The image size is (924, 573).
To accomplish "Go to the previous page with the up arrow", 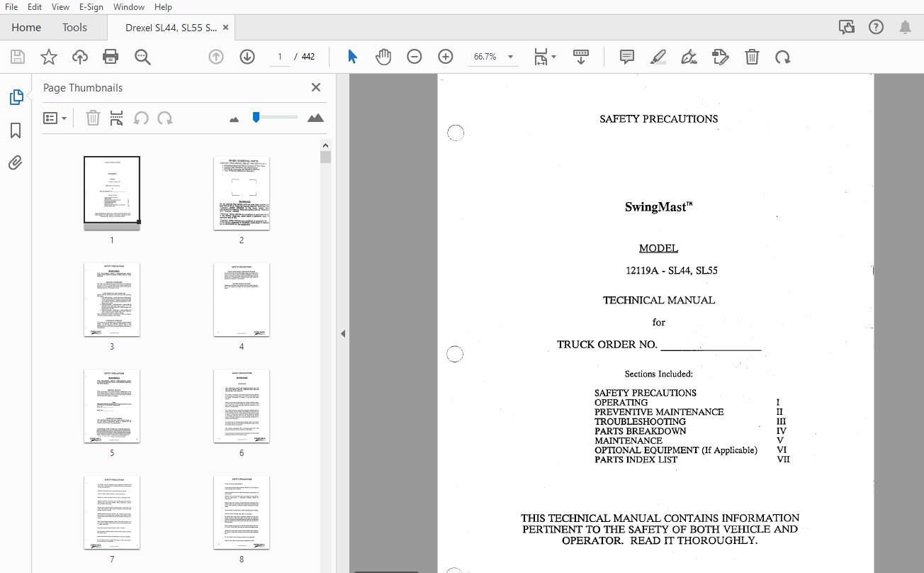I will [216, 57].
